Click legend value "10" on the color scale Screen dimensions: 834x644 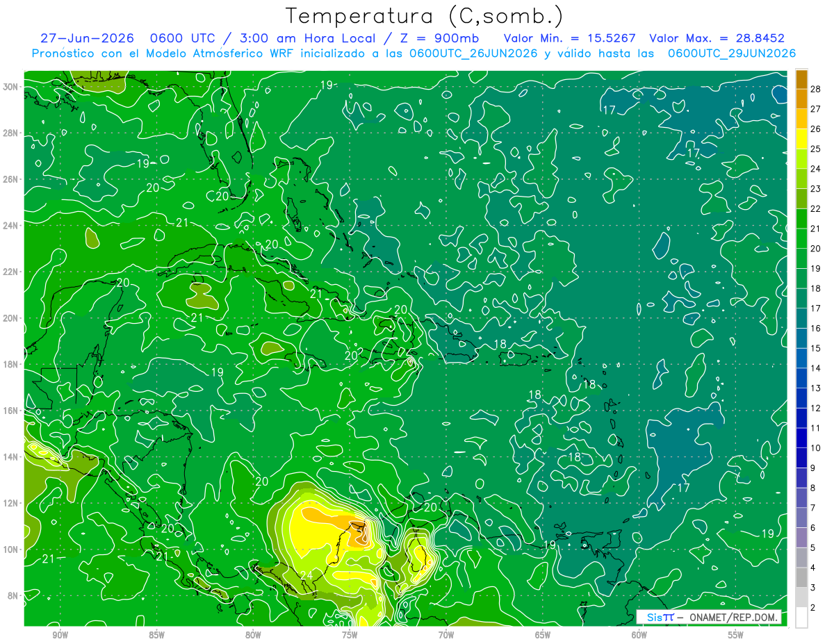815,448
